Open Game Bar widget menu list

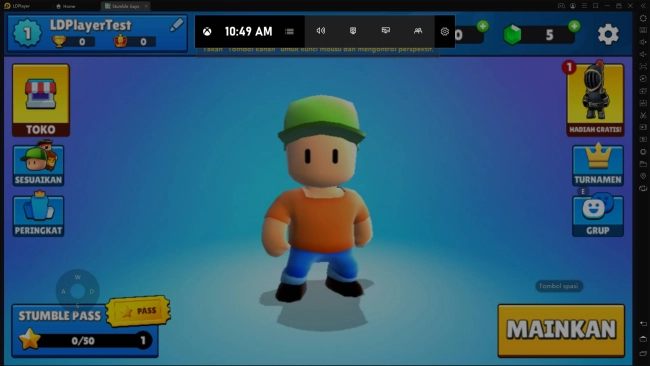click(289, 32)
